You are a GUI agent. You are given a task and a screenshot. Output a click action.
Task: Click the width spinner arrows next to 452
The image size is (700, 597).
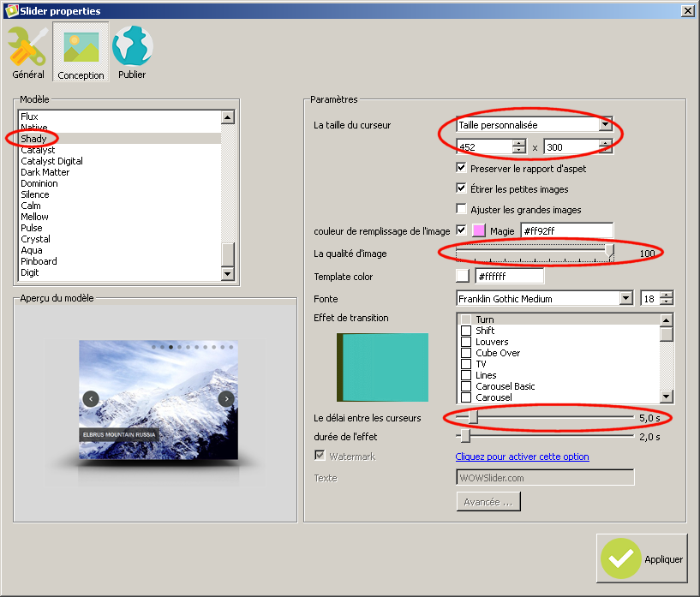coord(518,146)
